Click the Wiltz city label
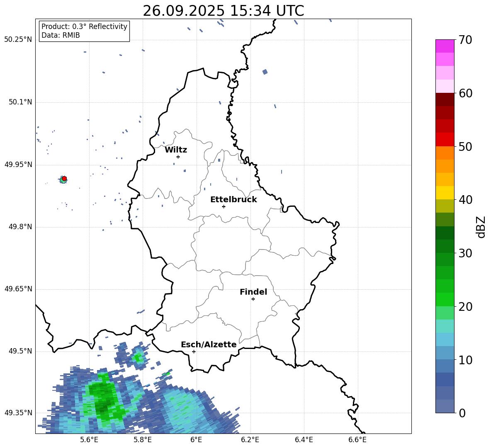The image size is (491, 448). 176,150
